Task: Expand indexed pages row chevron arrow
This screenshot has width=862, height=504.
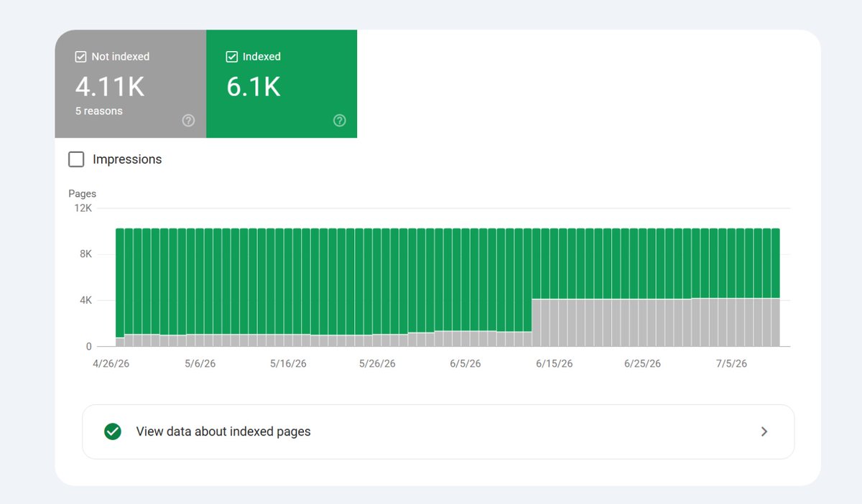Action: tap(764, 431)
